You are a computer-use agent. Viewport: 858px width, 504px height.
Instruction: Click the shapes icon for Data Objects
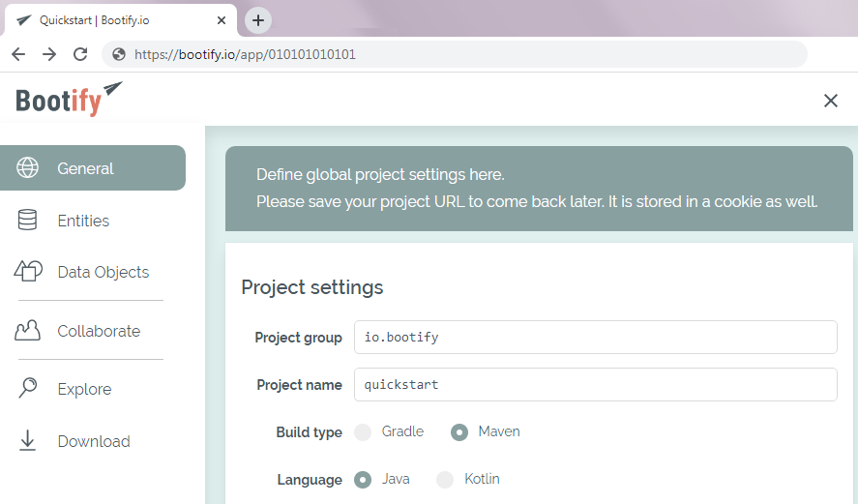click(x=28, y=271)
